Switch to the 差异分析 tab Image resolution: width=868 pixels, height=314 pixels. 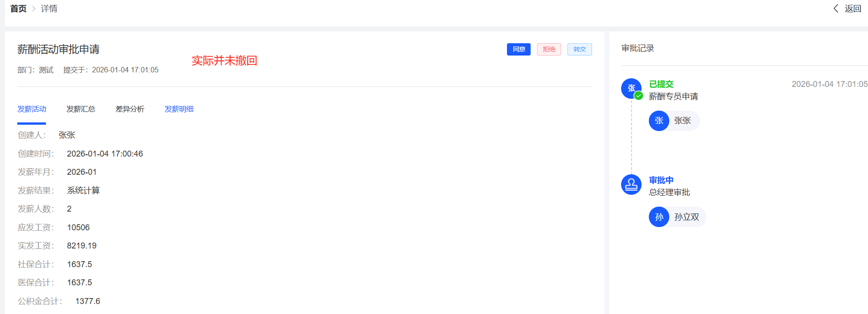point(130,109)
